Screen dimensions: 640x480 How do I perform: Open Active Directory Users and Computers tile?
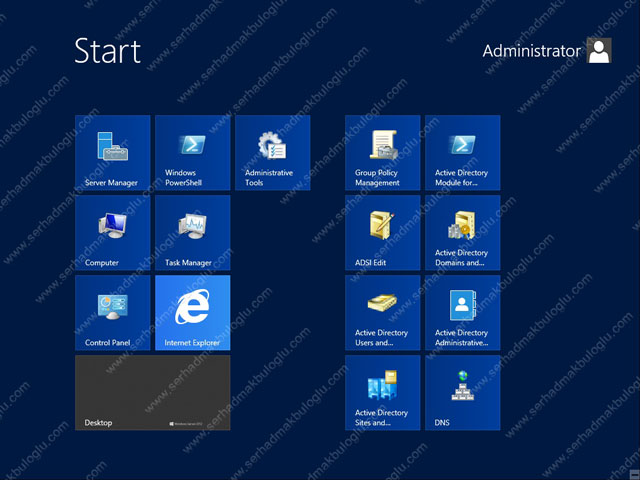[382, 313]
